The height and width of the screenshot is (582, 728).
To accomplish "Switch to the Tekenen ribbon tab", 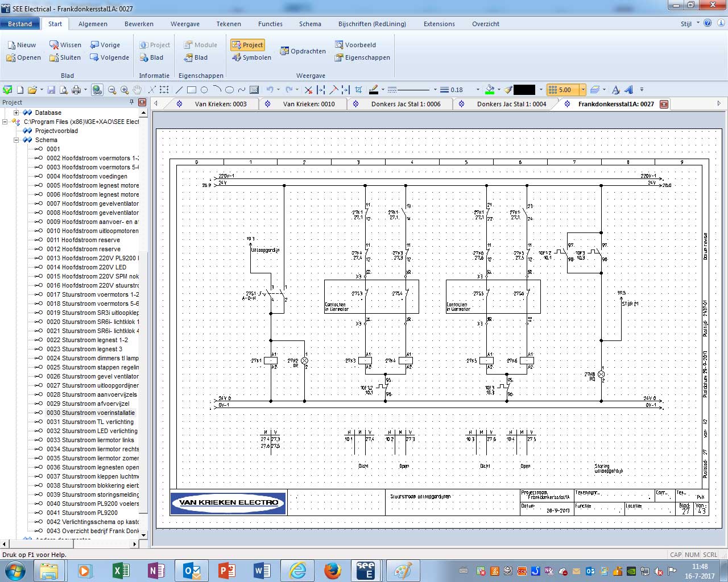I will (x=229, y=24).
